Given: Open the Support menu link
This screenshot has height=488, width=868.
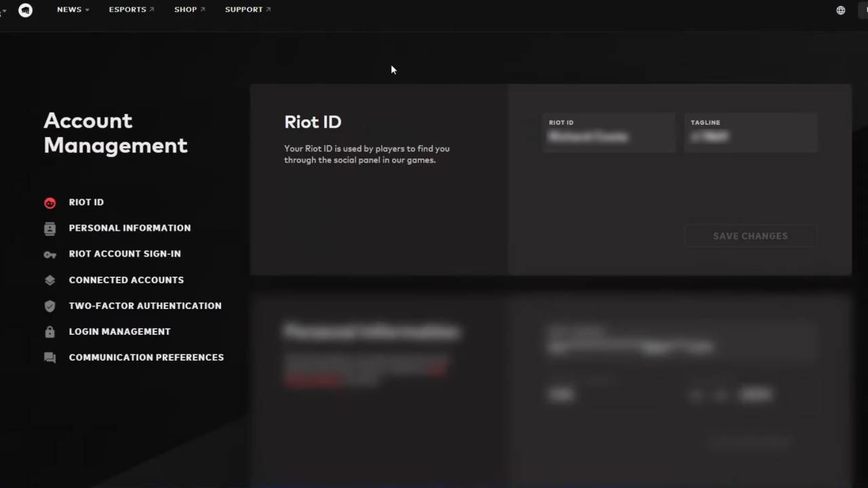Looking at the screenshot, I should click(x=248, y=9).
